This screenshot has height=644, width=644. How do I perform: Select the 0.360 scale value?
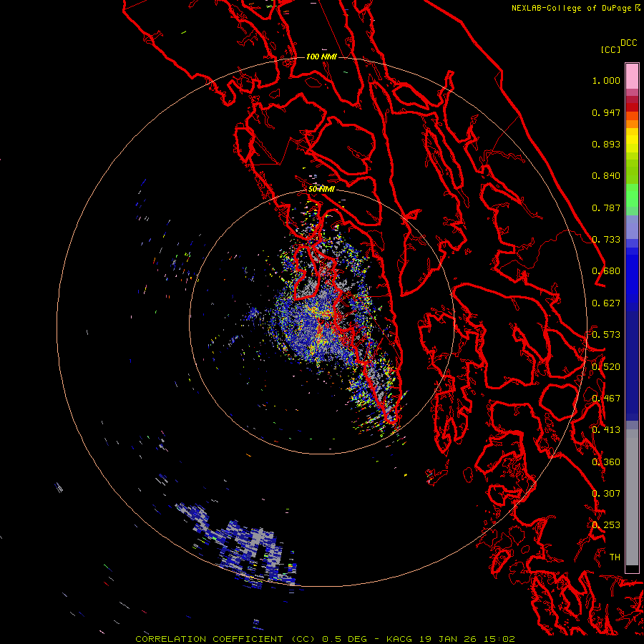click(x=606, y=462)
